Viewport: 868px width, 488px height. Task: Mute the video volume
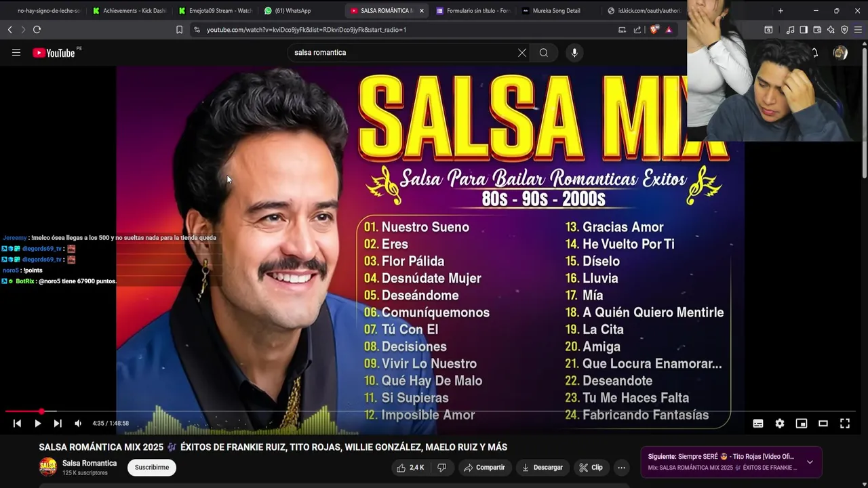[78, 424]
